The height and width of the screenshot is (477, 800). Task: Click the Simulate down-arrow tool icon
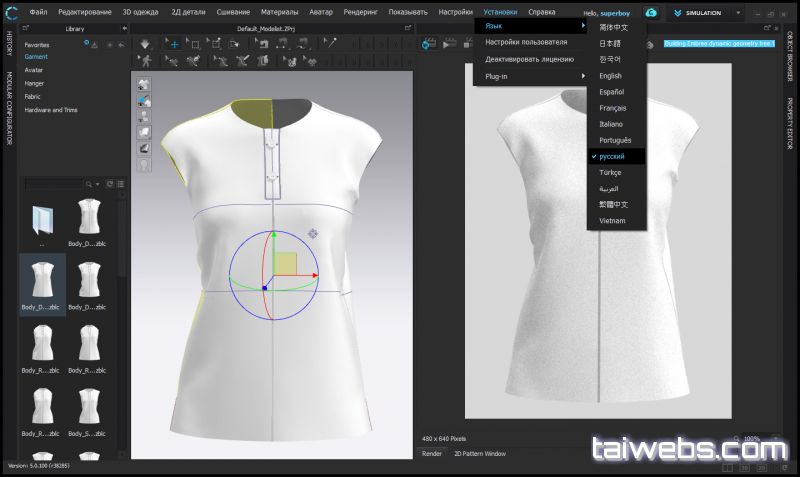point(146,44)
